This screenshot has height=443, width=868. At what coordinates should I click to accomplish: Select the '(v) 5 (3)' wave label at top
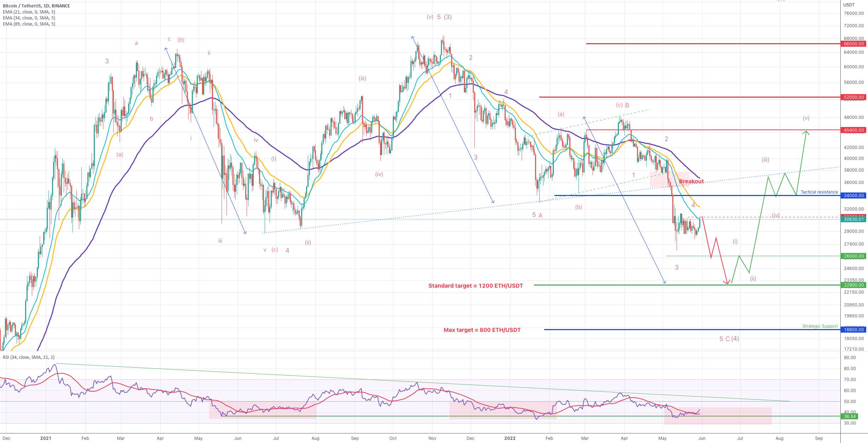[x=439, y=17]
